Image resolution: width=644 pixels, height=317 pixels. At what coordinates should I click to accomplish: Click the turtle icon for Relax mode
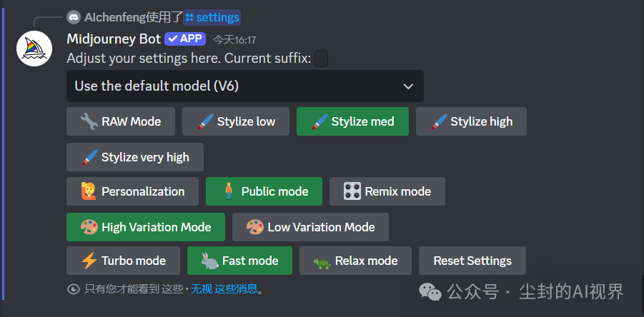(322, 261)
